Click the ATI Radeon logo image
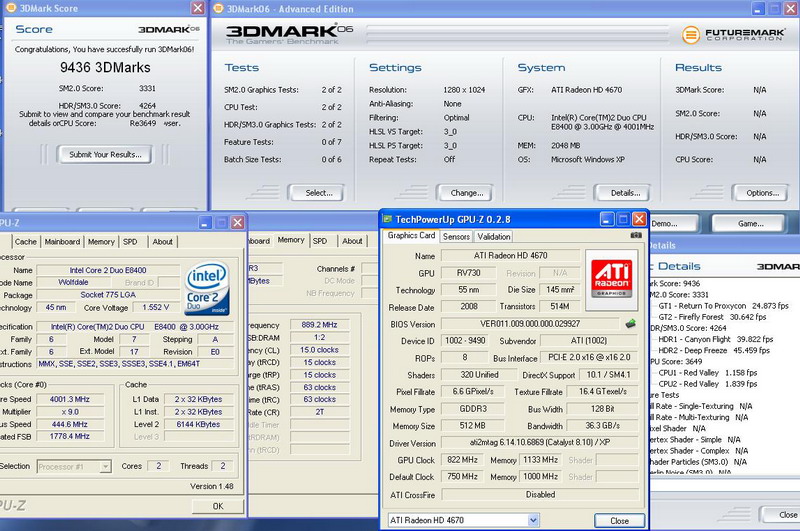This screenshot has width=800, height=531. [612, 280]
